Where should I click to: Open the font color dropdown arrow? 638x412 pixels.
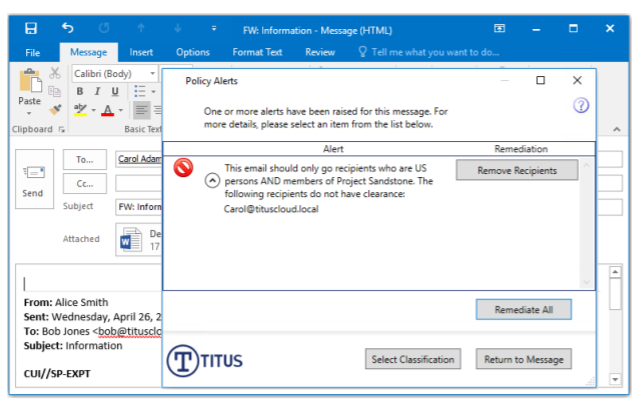point(121,110)
